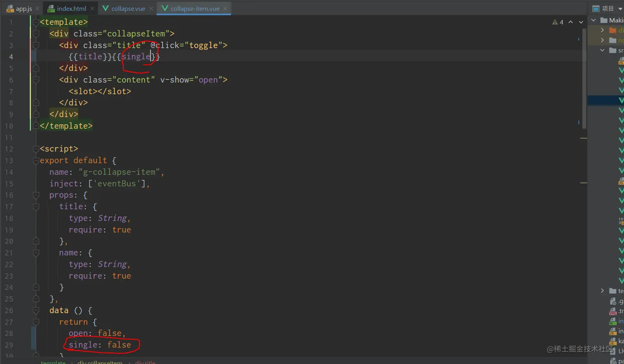Click the "g-collapse-item" name string
The height and width of the screenshot is (364, 624).
[119, 172]
